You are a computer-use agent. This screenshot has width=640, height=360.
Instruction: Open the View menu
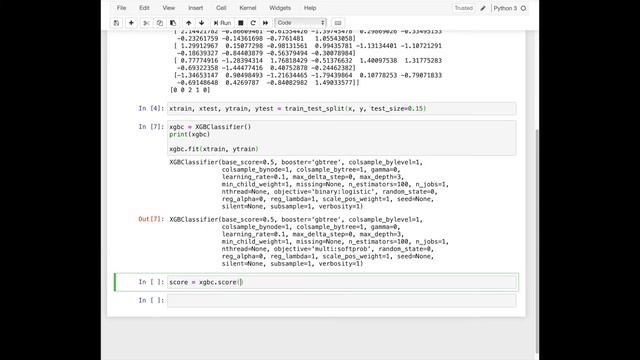click(x=169, y=8)
